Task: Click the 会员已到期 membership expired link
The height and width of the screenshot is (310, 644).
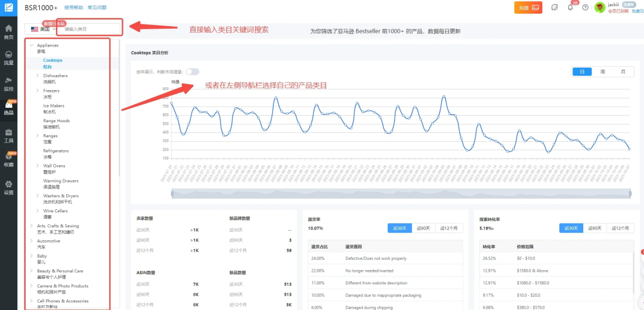Action: (618, 11)
